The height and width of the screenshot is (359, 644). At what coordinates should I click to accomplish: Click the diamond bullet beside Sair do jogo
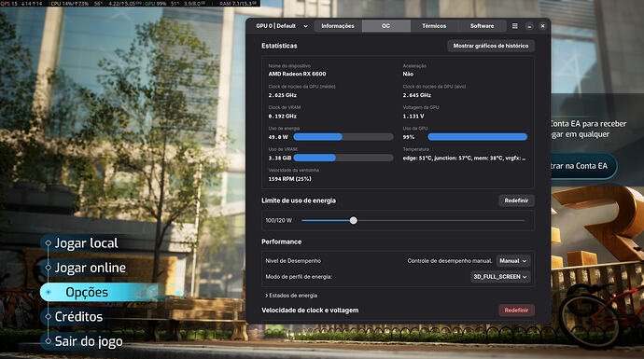[48, 341]
